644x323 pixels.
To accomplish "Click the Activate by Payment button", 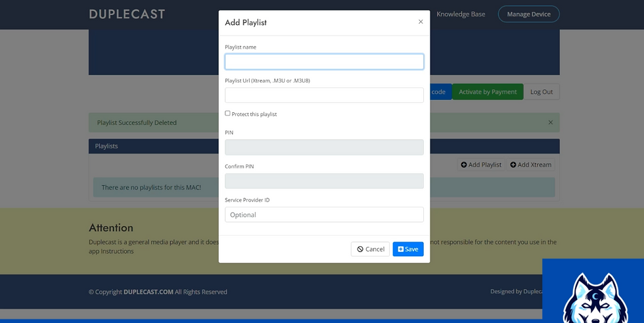I will [488, 92].
